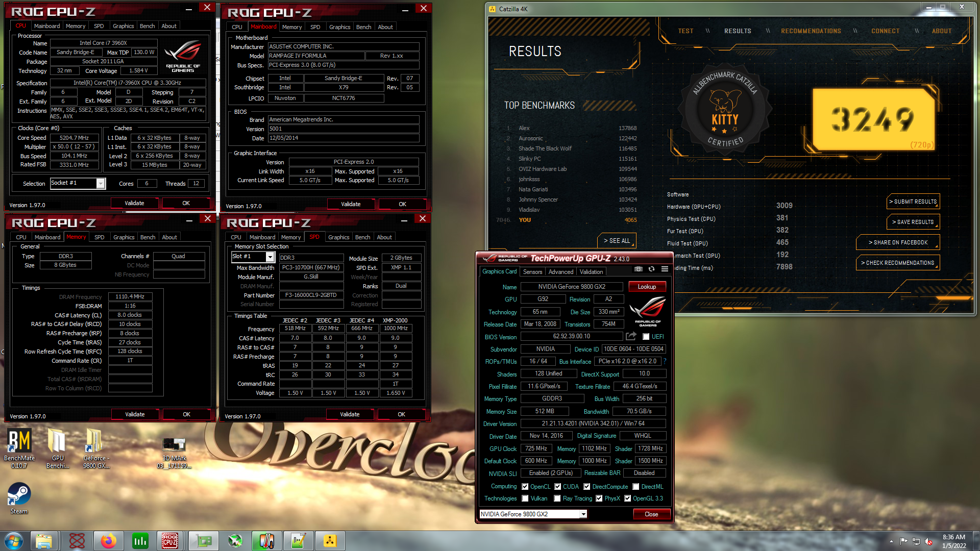Click the notepad with pencil taskbar icon
Screen dimensions: 980x551
[x=298, y=541]
